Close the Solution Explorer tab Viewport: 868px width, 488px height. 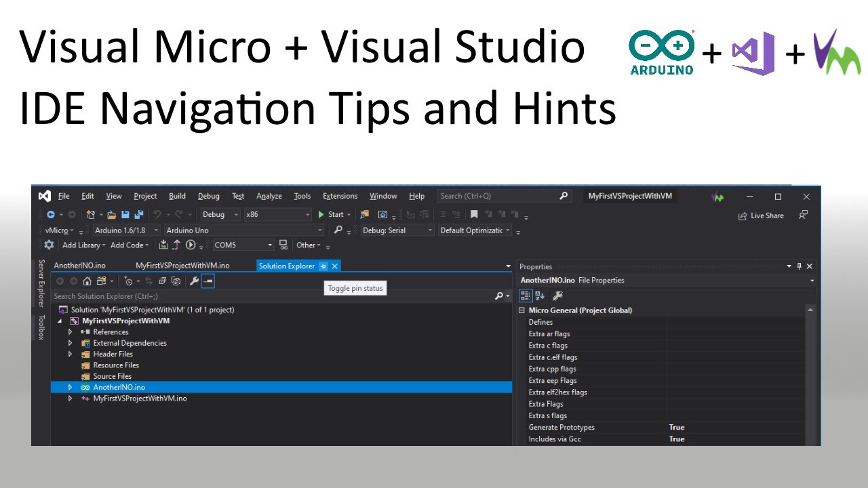[x=334, y=266]
